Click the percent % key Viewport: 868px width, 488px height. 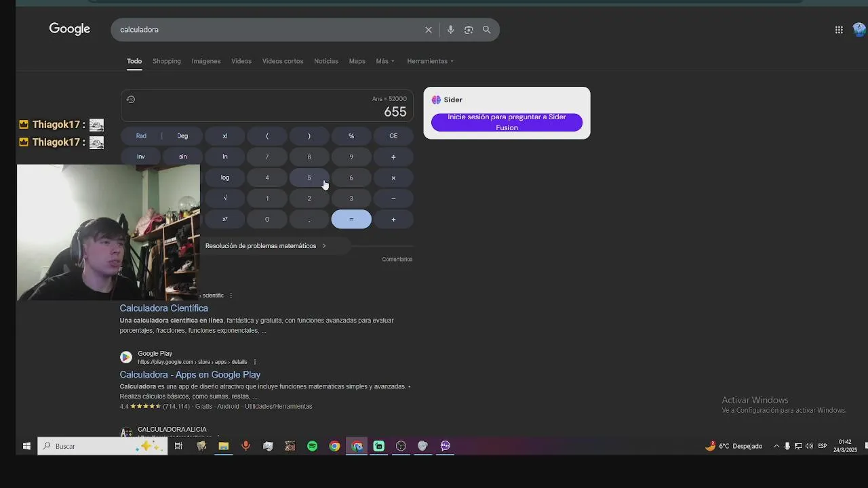point(351,136)
